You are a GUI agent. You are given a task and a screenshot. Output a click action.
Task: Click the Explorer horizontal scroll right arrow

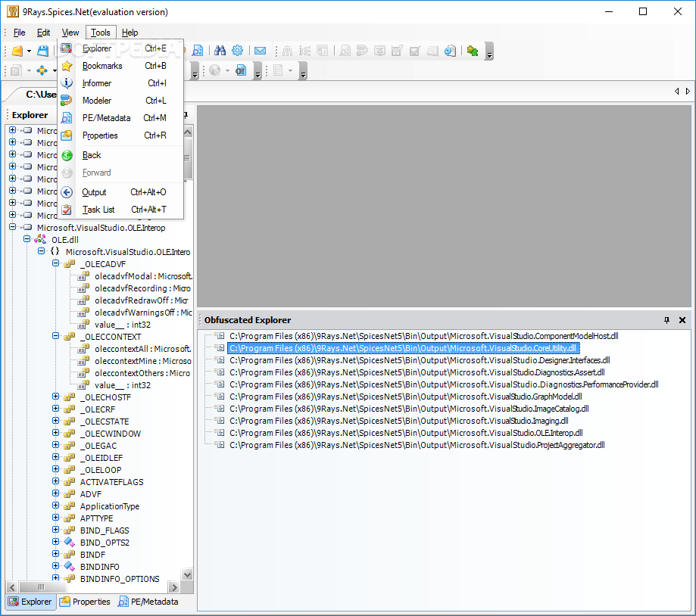(174, 587)
